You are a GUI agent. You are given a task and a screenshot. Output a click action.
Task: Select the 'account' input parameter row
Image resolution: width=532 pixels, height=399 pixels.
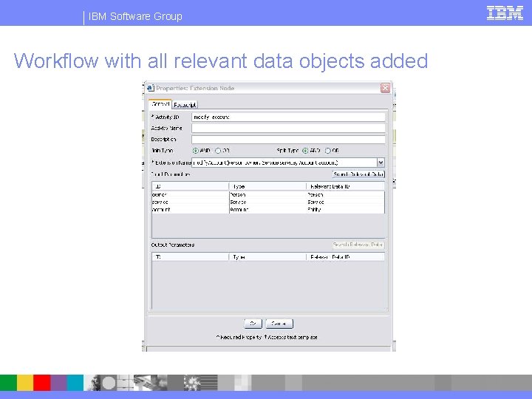(268, 210)
